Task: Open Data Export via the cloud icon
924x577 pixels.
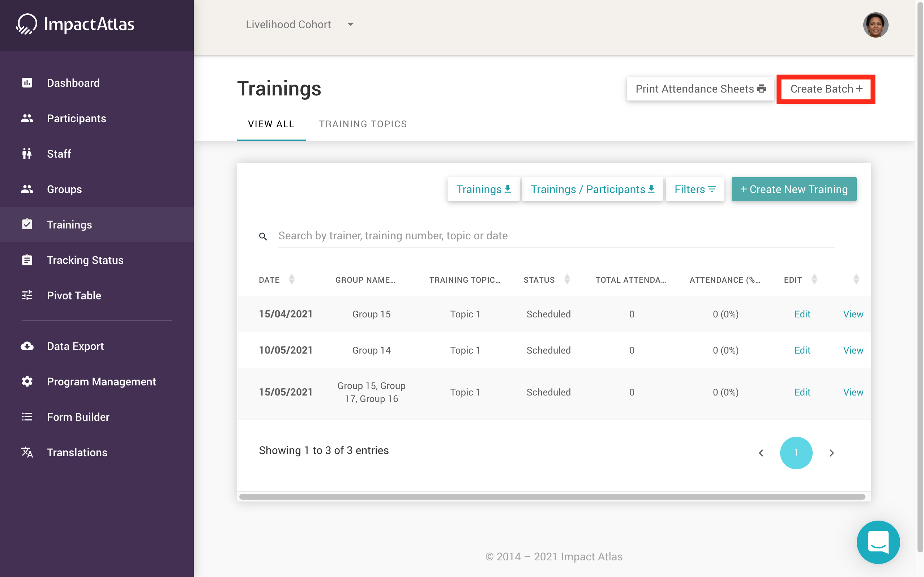Action: (27, 346)
